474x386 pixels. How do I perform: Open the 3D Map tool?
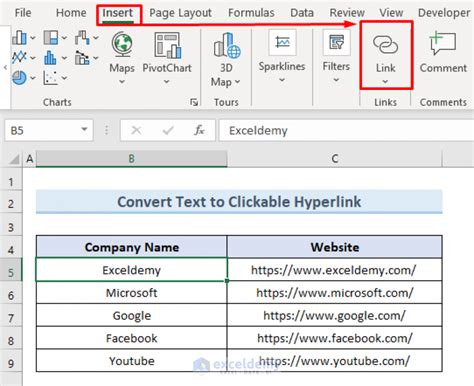click(x=227, y=45)
